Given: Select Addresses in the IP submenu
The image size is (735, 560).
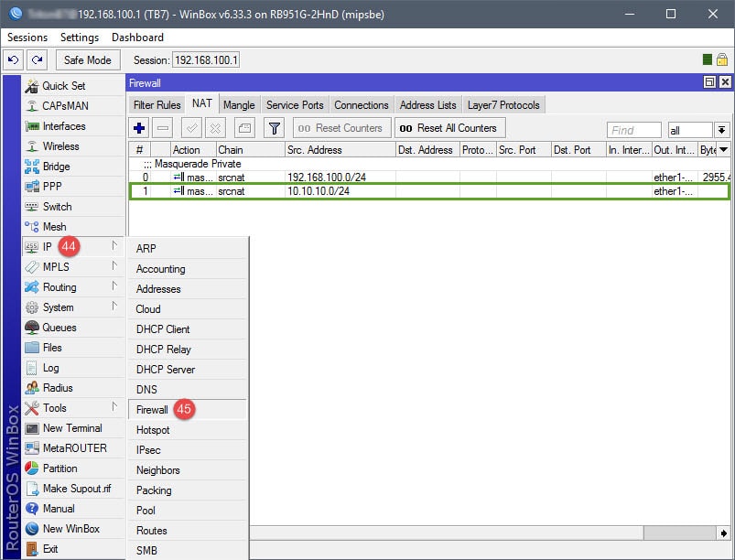Looking at the screenshot, I should [x=187, y=288].
